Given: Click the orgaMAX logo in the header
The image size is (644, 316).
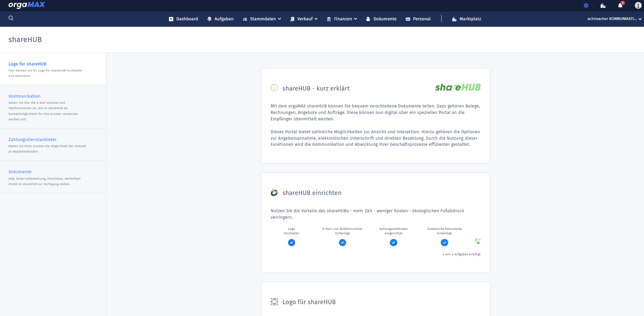Looking at the screenshot, I should pyautogui.click(x=27, y=5).
